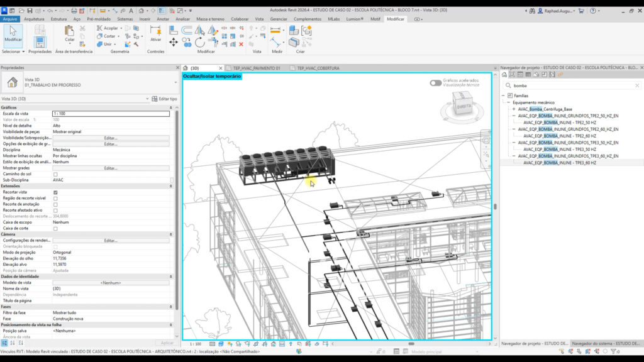
Task: Open the Gerenciar ribbon tab
Action: (279, 19)
